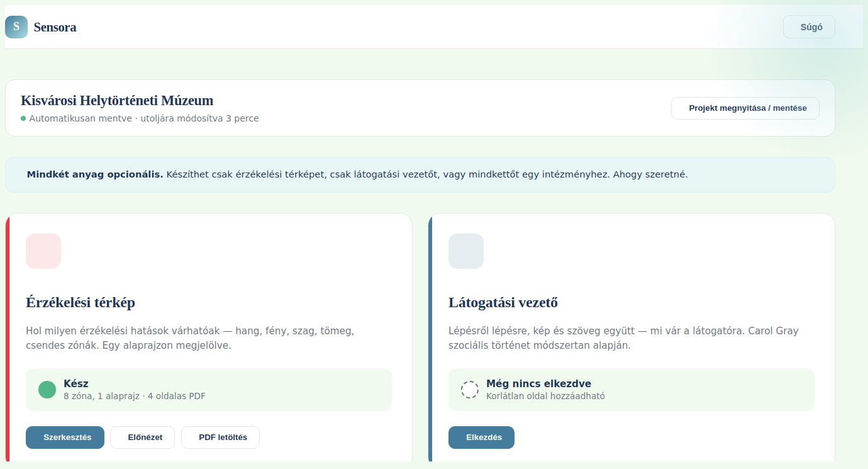Download via the PDF letöltés button
This screenshot has width=868, height=469.
pyautogui.click(x=220, y=438)
